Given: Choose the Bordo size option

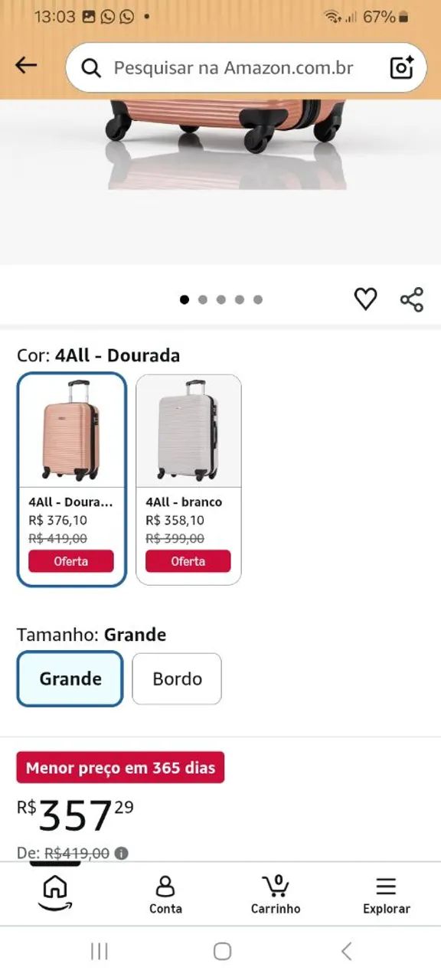Looking at the screenshot, I should 177,679.
